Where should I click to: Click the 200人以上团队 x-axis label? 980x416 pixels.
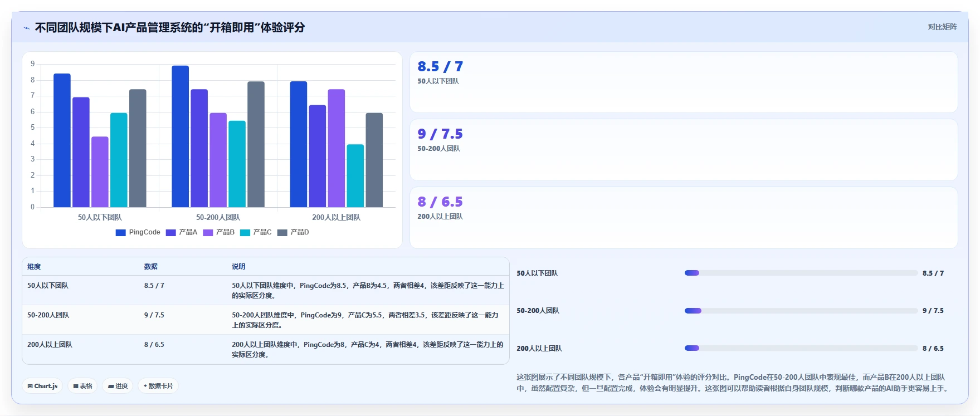pos(336,217)
